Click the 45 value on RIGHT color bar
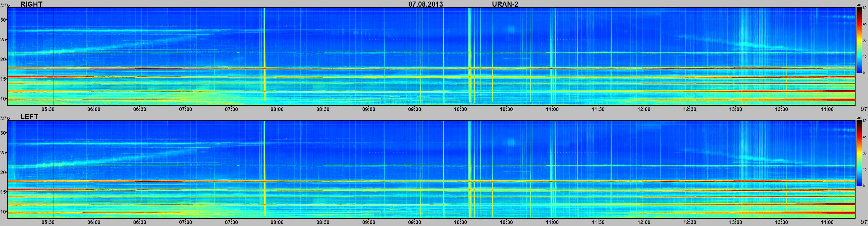The height and width of the screenshot is (226, 868). [x=864, y=24]
